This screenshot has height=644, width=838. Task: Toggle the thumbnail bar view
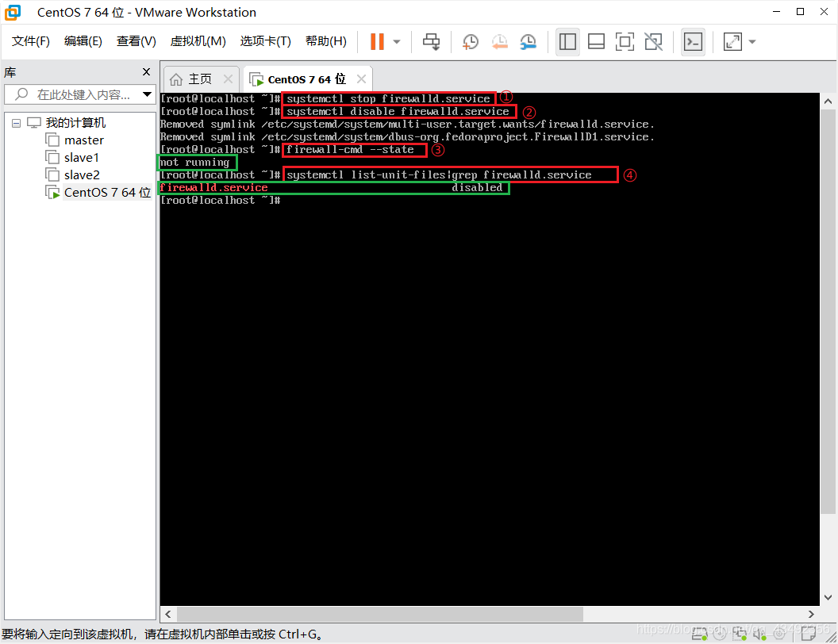(x=596, y=42)
